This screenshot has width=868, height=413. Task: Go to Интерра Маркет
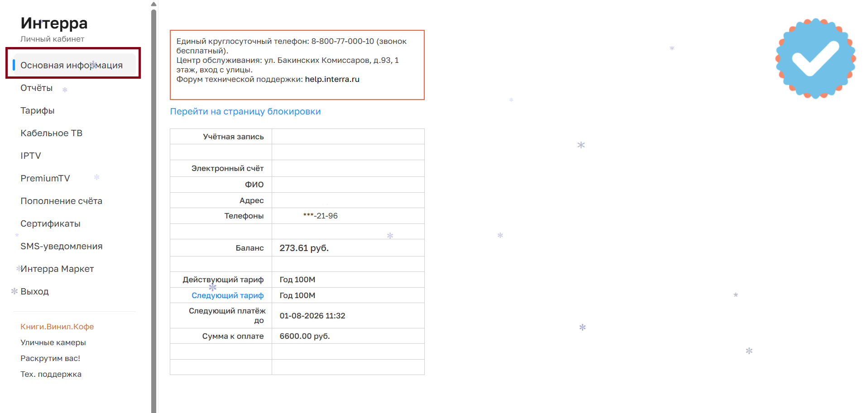point(57,269)
